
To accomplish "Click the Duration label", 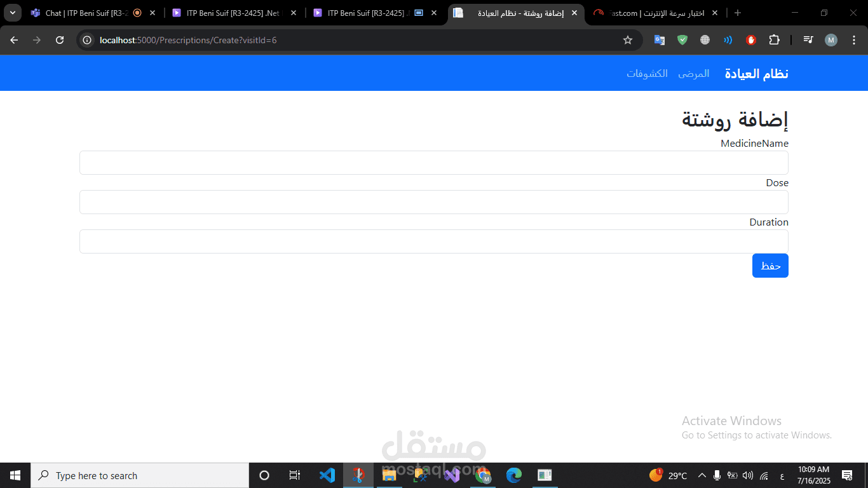I will 769,222.
